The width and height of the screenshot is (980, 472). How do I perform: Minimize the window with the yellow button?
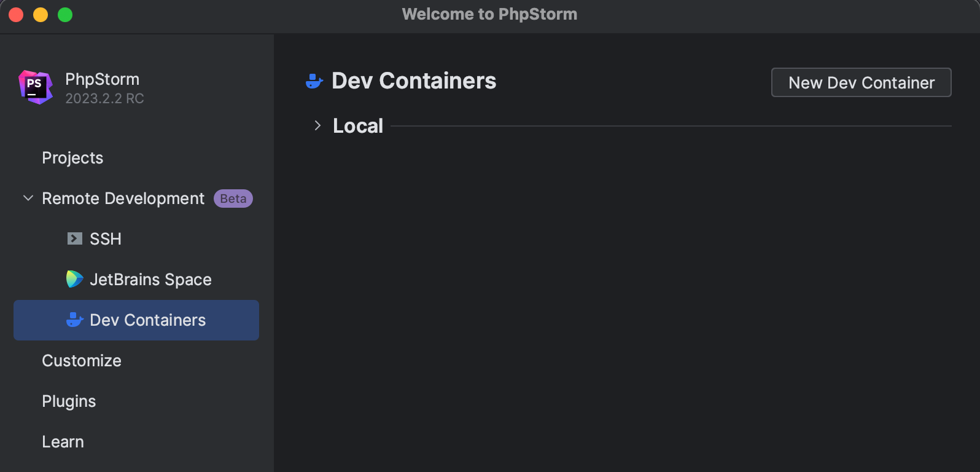[x=41, y=15]
